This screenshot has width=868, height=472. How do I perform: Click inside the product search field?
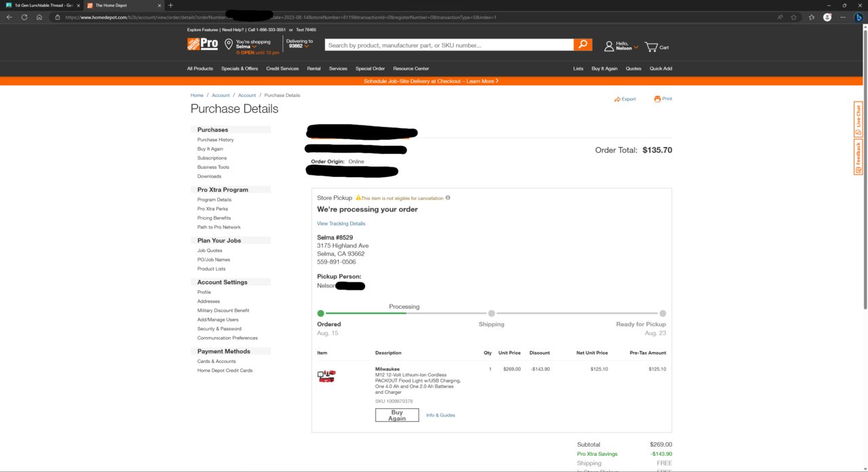pyautogui.click(x=449, y=45)
